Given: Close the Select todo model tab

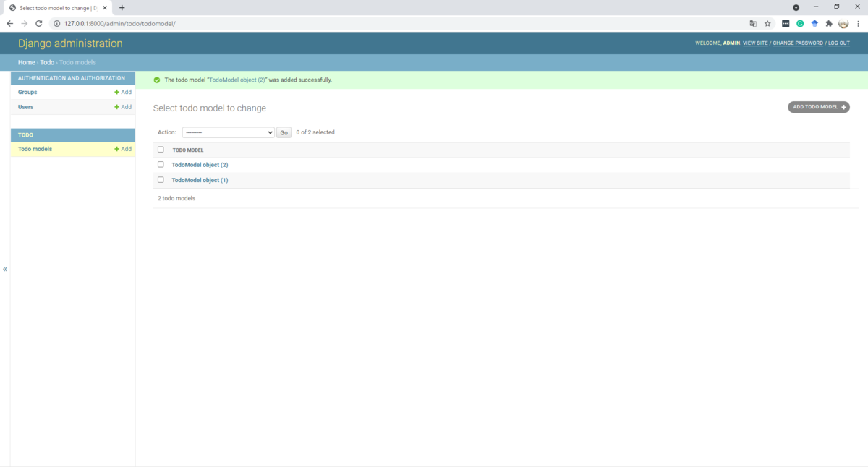Looking at the screenshot, I should [x=106, y=8].
